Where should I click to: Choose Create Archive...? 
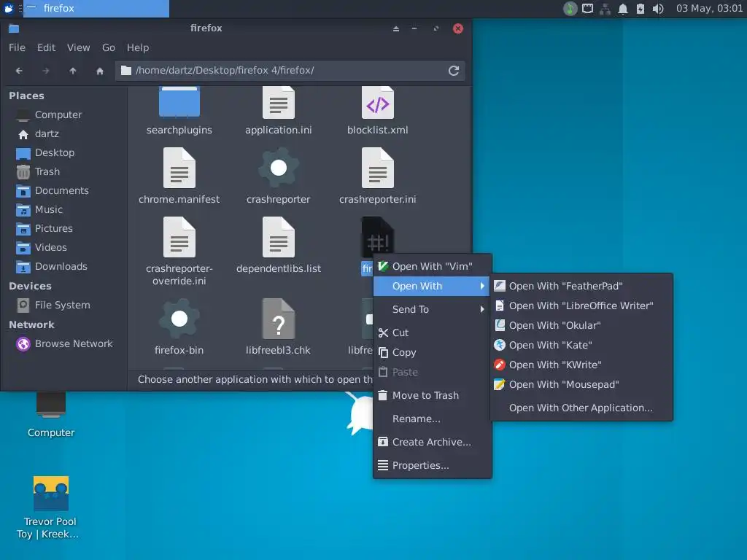pyautogui.click(x=432, y=443)
